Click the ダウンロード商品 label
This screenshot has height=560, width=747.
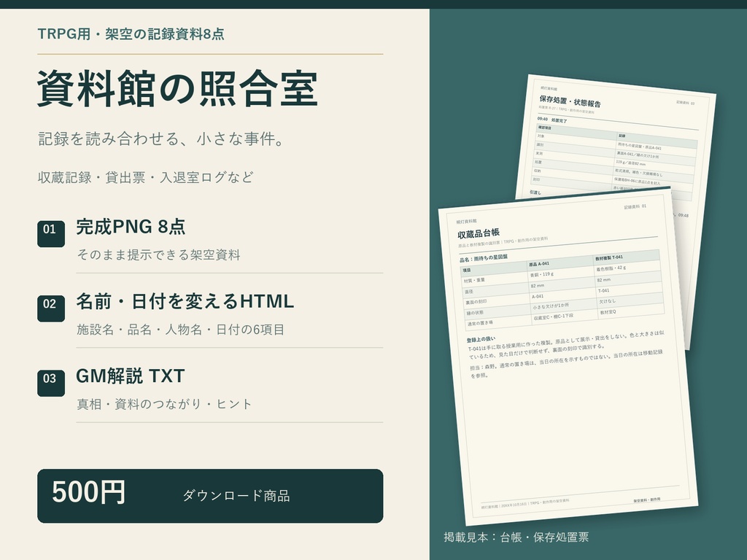236,496
